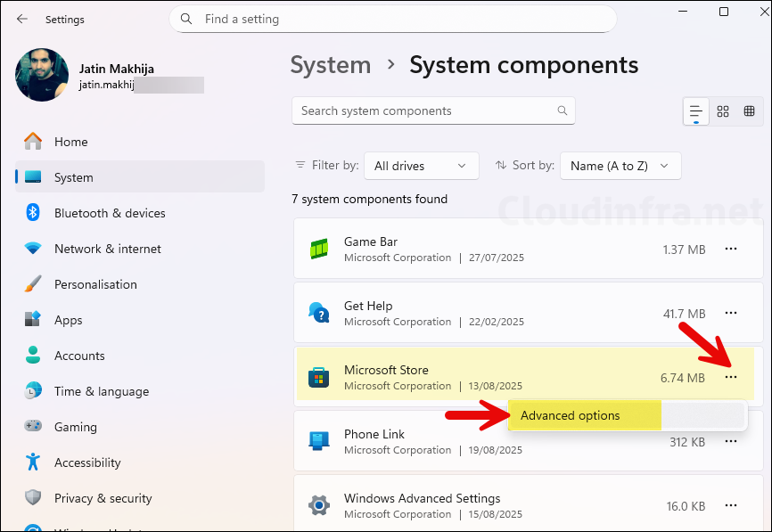Image resolution: width=772 pixels, height=532 pixels.
Task: Click the Privacy shield icon
Action: (33, 497)
